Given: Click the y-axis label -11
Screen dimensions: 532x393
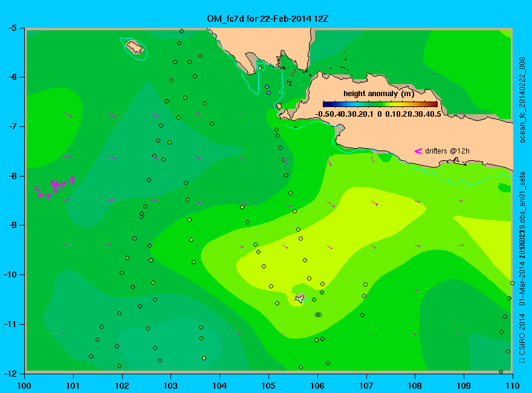Looking at the screenshot, I should click(10, 324).
